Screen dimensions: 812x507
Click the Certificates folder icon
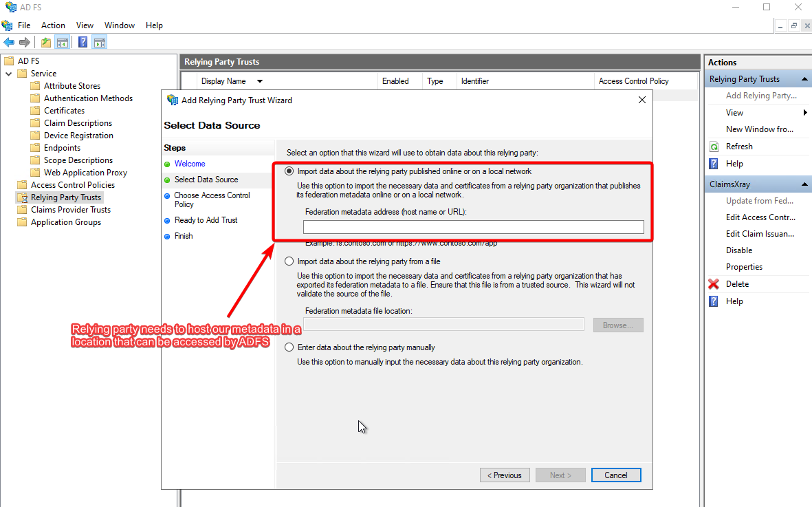tap(35, 111)
